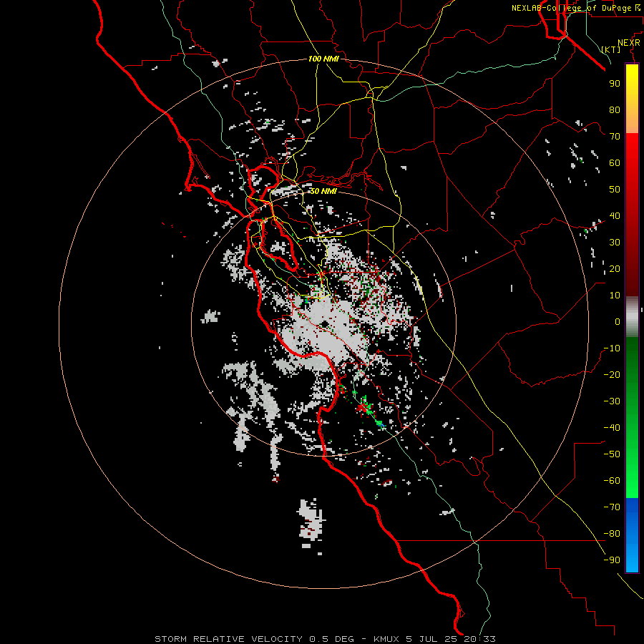Click the -40 value on the velocity scale
This screenshot has width=644, height=644.
pyautogui.click(x=612, y=428)
